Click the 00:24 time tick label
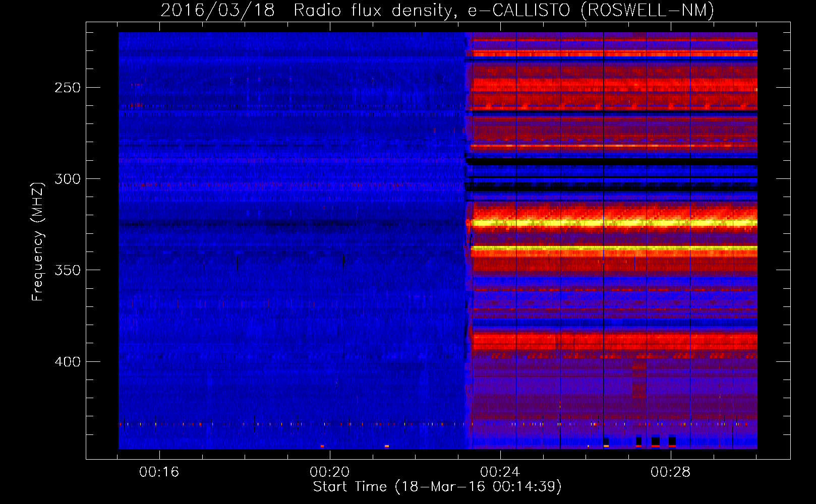 (x=500, y=472)
